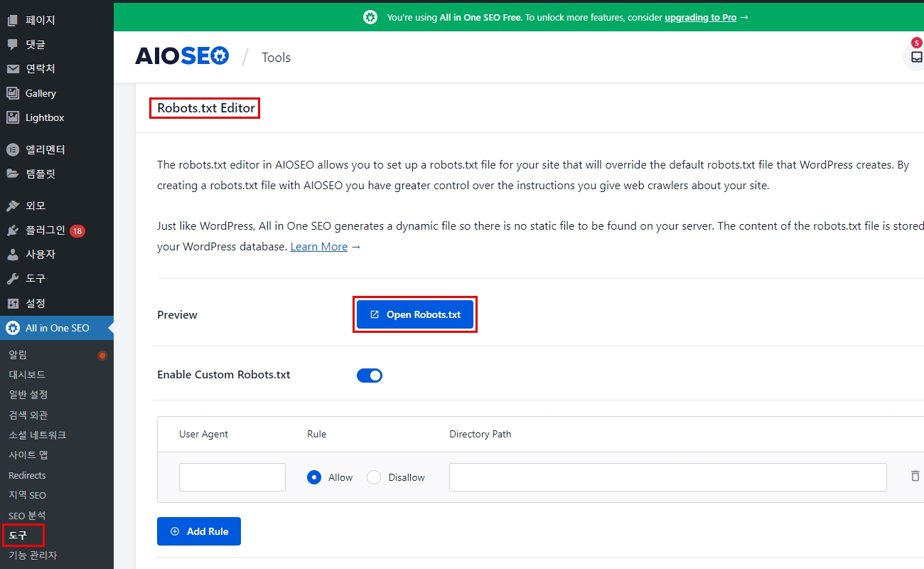The image size is (924, 569).
Task: Open the 외모 menu item
Action: pos(57,206)
